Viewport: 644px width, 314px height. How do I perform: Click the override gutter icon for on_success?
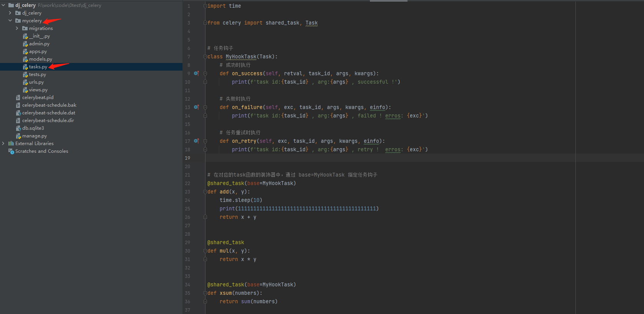coord(196,73)
